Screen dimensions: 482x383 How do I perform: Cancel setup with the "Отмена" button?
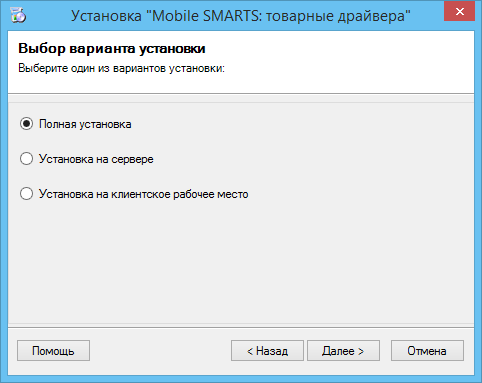(427, 350)
